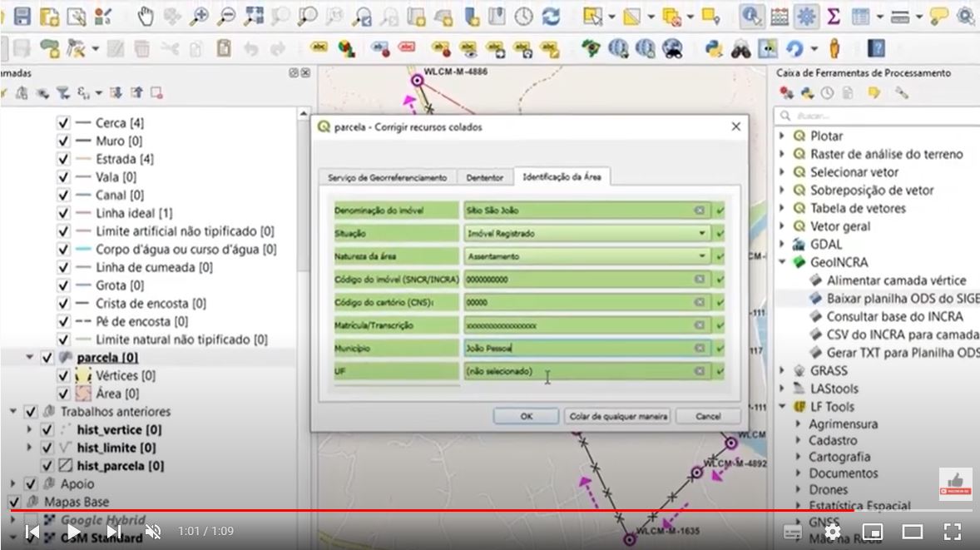Switch to Serviço de Georreferenciamento tab
Image resolution: width=980 pixels, height=550 pixels.
[387, 177]
